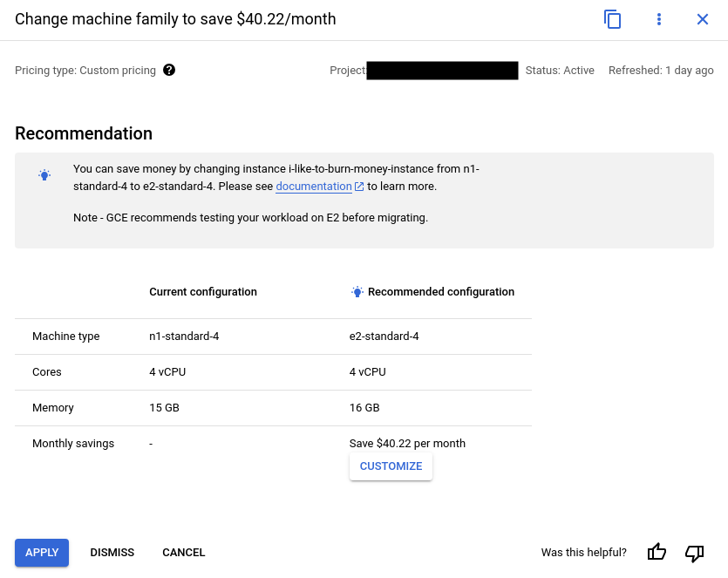Click the Status Active label
This screenshot has height=578, width=728.
click(559, 71)
